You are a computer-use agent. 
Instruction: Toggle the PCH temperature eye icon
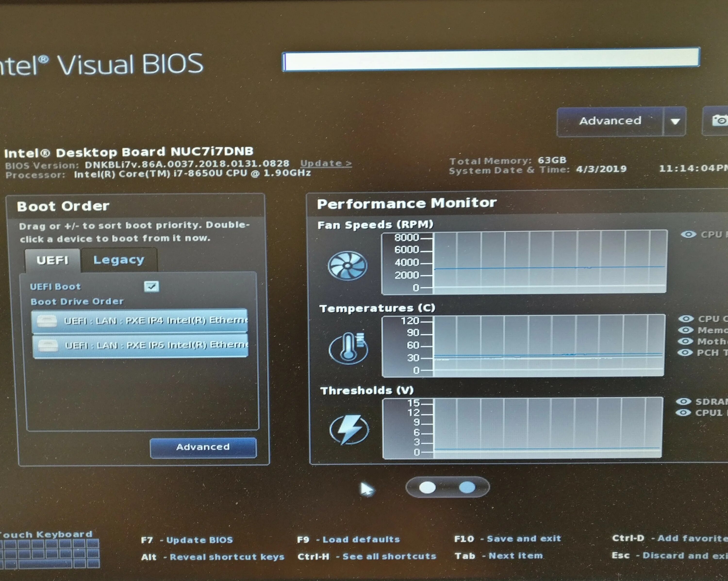pyautogui.click(x=685, y=353)
